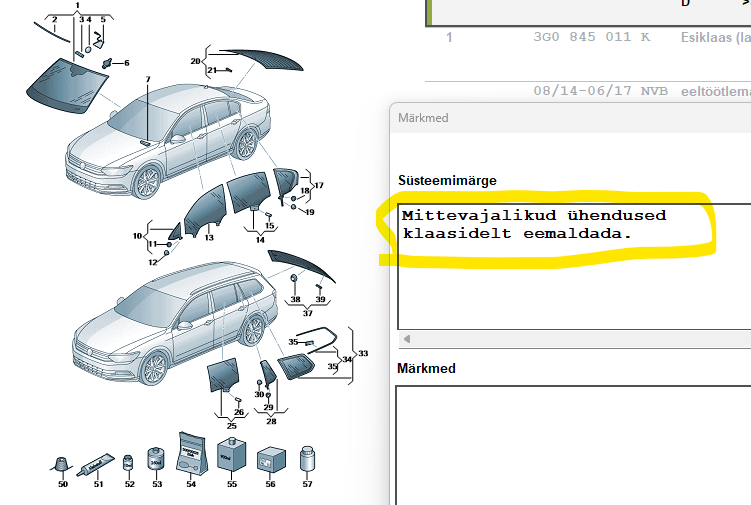
Task: Select the nozzle cone item 50
Action: [62, 464]
